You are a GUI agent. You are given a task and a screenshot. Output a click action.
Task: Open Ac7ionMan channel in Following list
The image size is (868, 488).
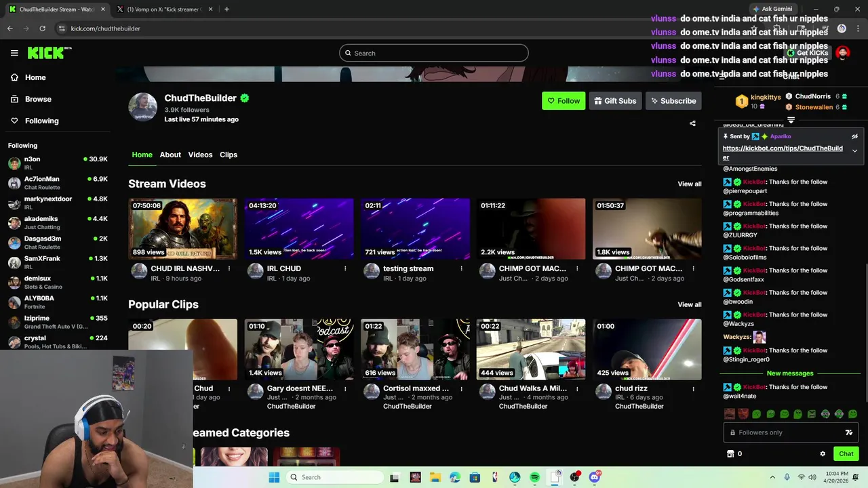click(x=58, y=183)
